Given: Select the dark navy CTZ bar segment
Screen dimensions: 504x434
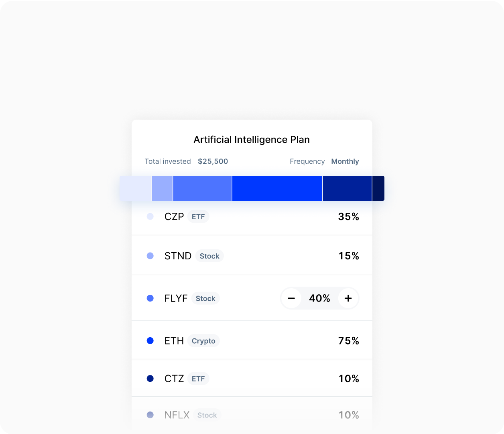Looking at the screenshot, I should pos(347,188).
